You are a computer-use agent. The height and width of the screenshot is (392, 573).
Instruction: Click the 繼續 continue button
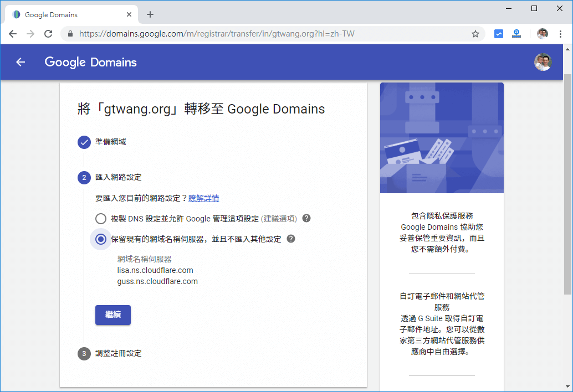coord(113,314)
